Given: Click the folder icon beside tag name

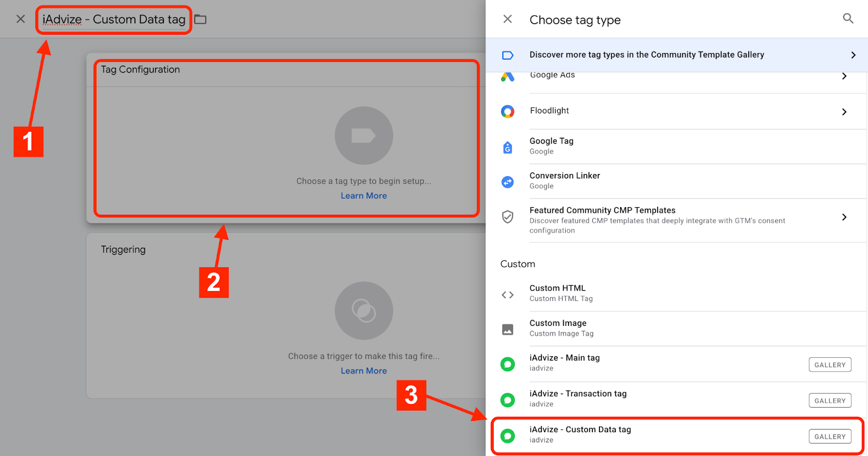Looking at the screenshot, I should (x=201, y=20).
